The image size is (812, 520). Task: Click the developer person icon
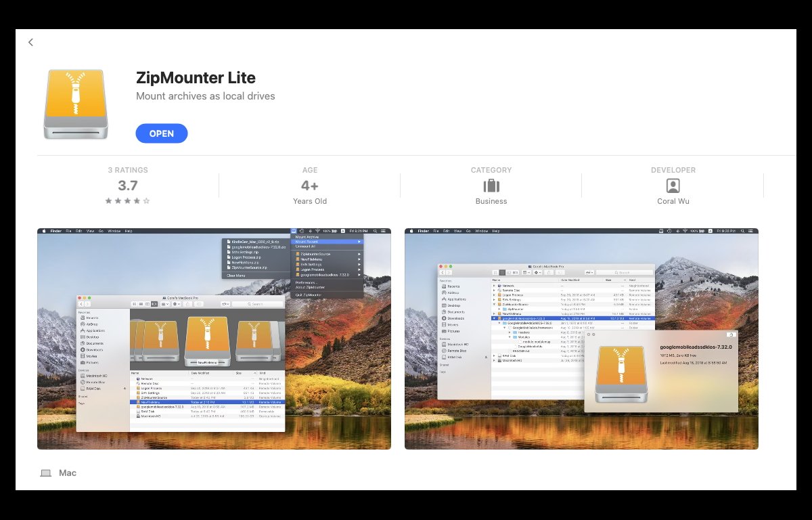pyautogui.click(x=673, y=186)
